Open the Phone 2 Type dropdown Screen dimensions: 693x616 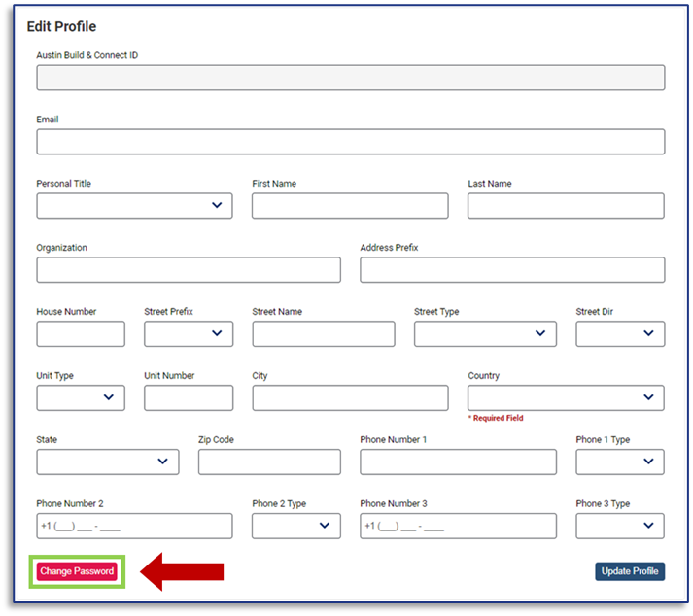click(296, 527)
